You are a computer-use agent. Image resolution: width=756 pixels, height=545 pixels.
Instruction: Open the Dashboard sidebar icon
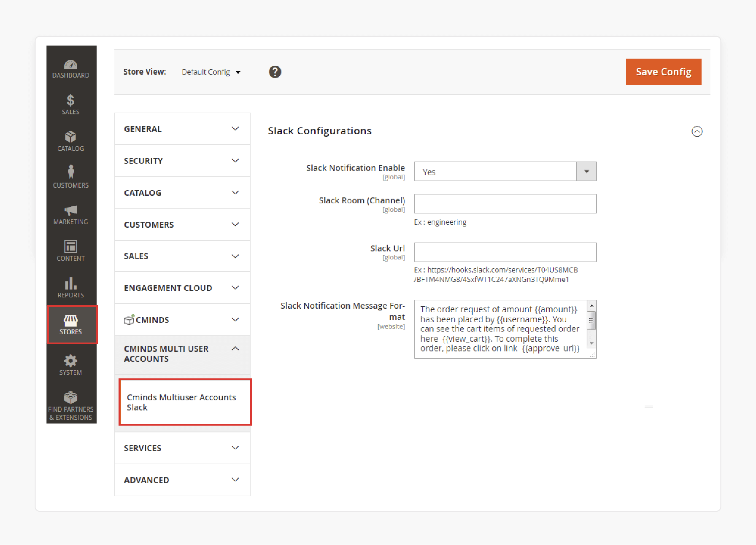click(x=71, y=69)
